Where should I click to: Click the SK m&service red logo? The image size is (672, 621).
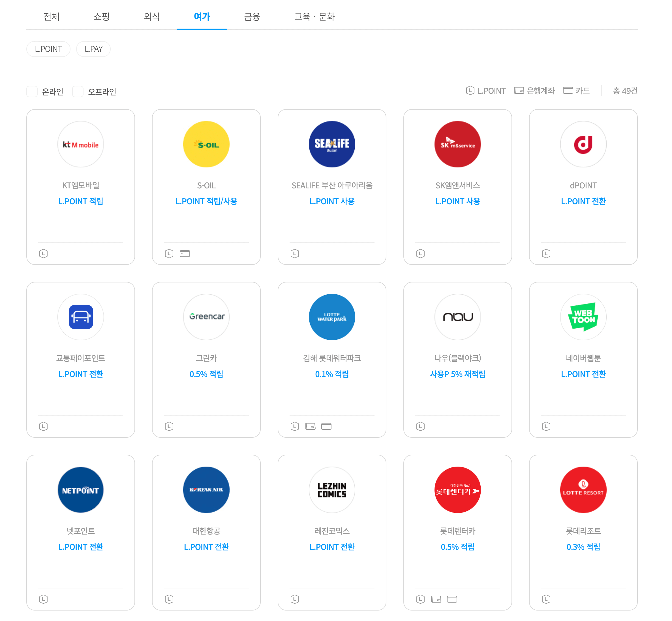coord(457,144)
